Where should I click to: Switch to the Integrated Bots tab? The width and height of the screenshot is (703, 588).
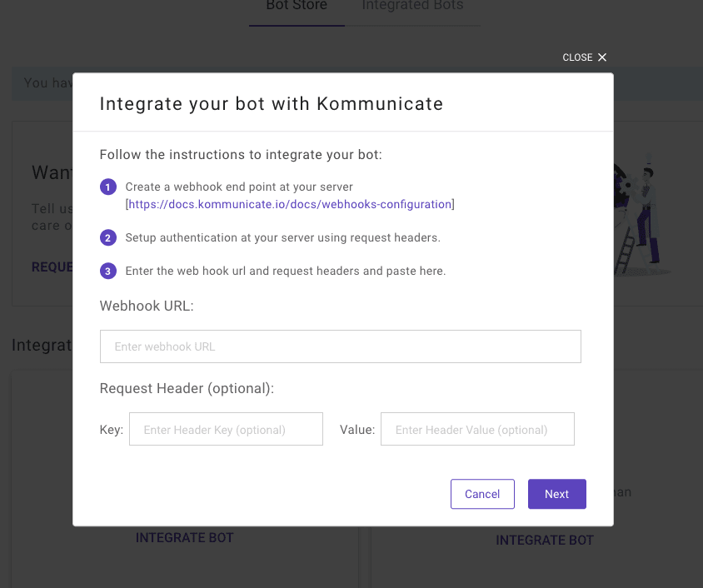tap(412, 7)
